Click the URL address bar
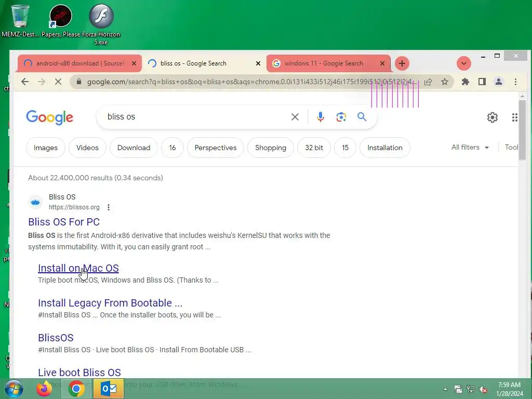This screenshot has height=399, width=532. pos(251,82)
